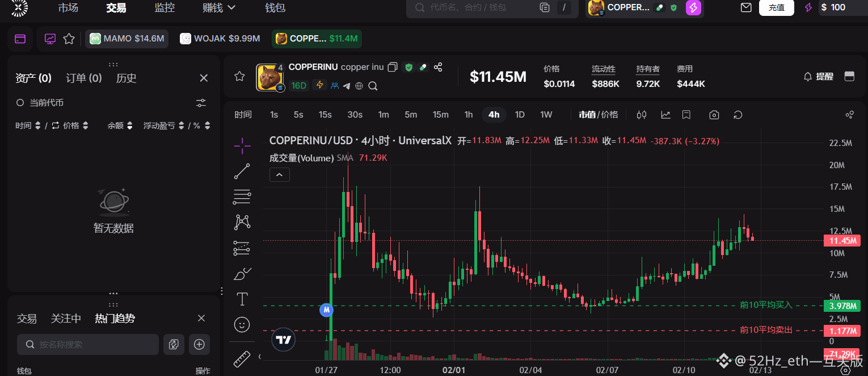Click the copy-paste icon next to name search
The image size is (868, 376).
(174, 344)
